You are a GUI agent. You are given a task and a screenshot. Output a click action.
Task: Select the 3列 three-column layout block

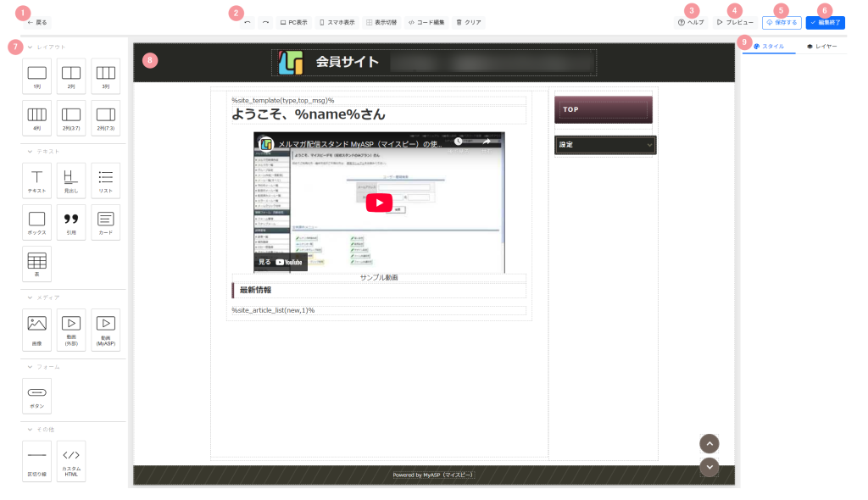click(105, 76)
